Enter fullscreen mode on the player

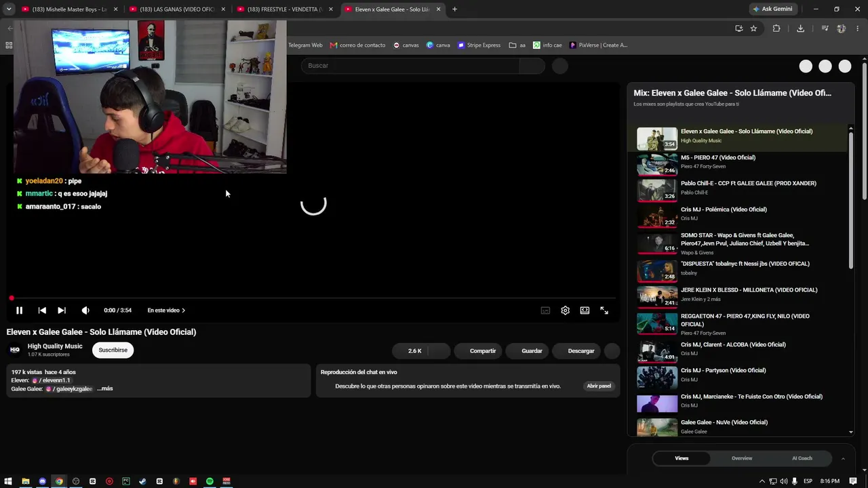604,310
